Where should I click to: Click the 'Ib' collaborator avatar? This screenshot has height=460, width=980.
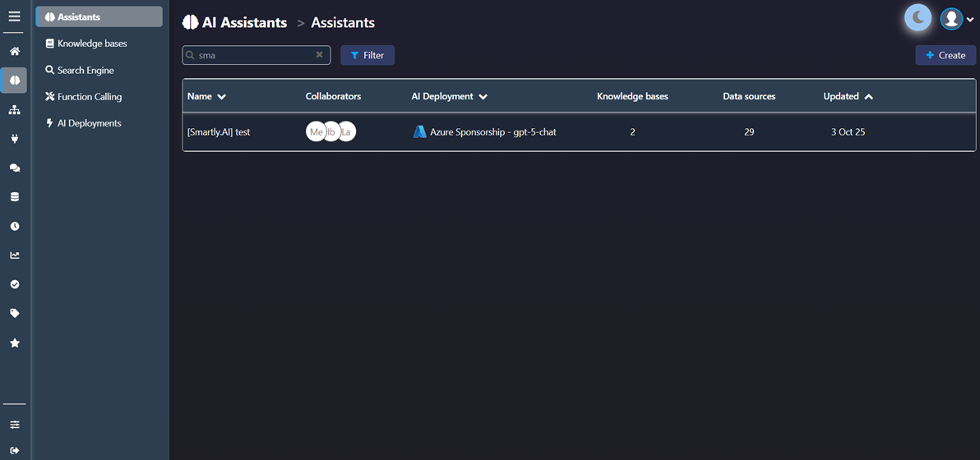click(331, 131)
